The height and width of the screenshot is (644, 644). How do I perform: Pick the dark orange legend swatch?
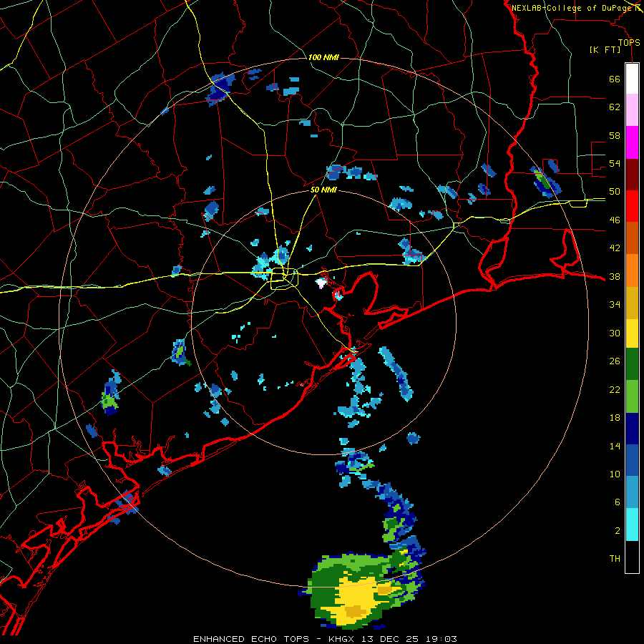[x=632, y=238]
